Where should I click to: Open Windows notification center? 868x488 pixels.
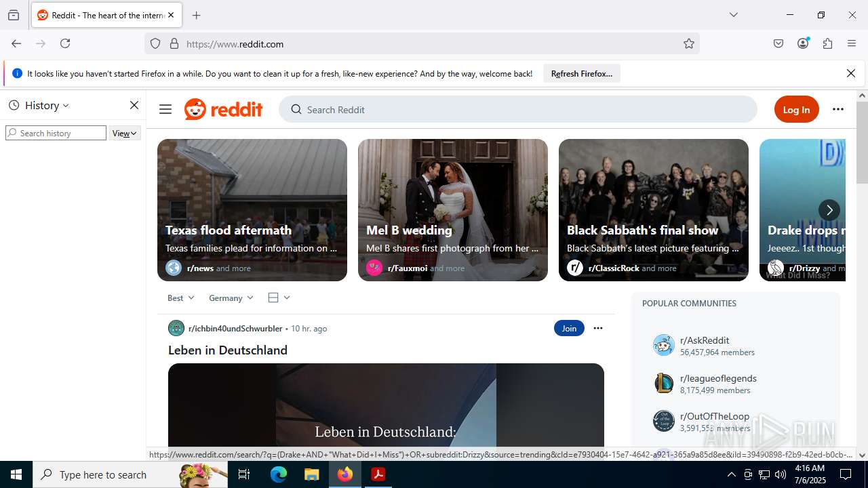pos(846,474)
